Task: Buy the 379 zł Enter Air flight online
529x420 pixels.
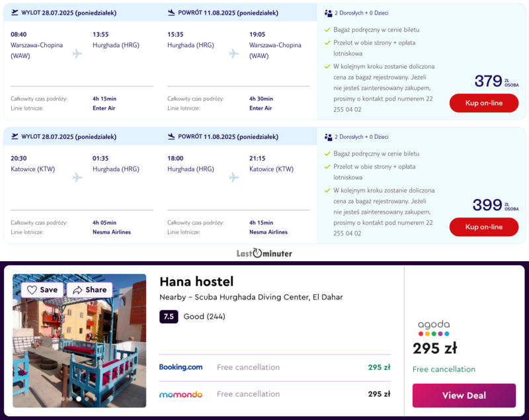Action: 484,103
